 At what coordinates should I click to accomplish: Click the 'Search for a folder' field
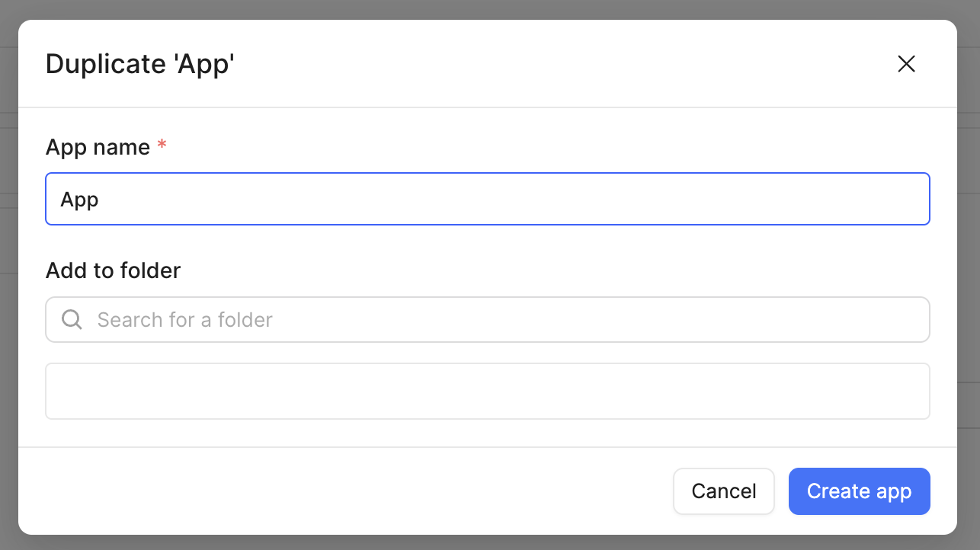coord(488,319)
